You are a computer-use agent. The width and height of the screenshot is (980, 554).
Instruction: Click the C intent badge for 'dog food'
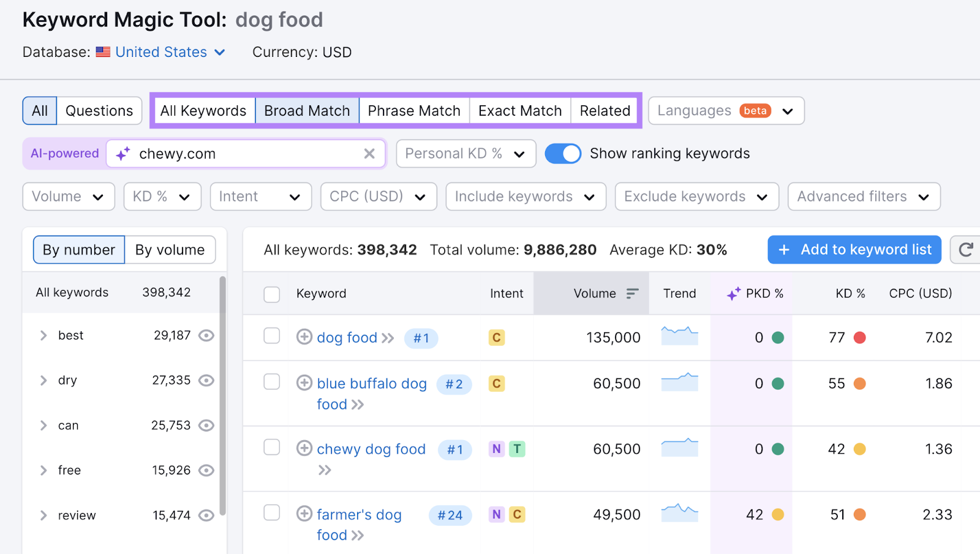tap(496, 337)
